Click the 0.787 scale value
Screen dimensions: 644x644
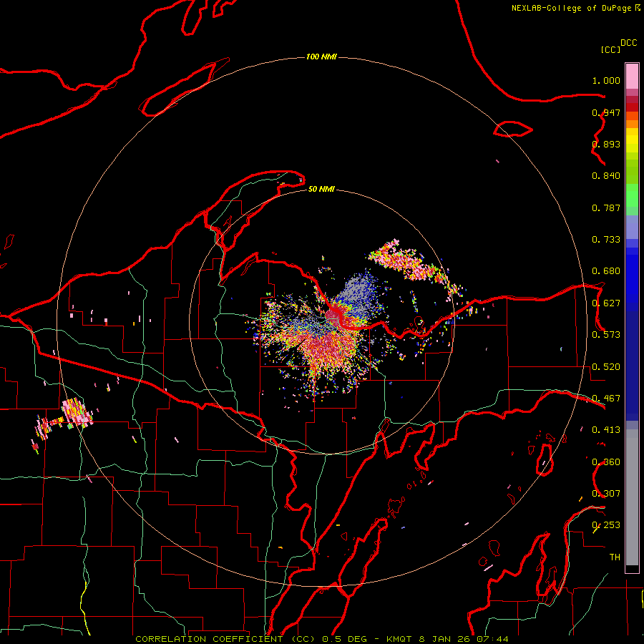606,208
